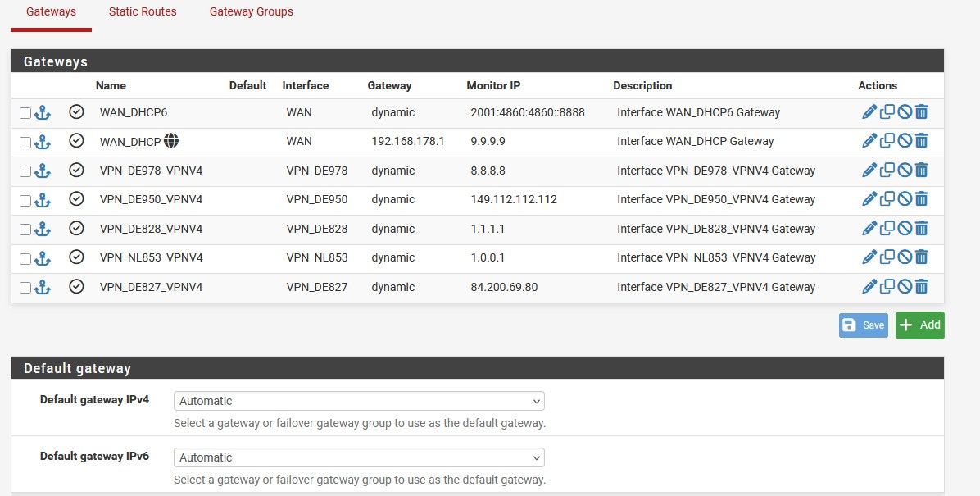The image size is (980, 496).
Task: Open the Default gateway IPv4 dropdown
Action: tap(359, 401)
